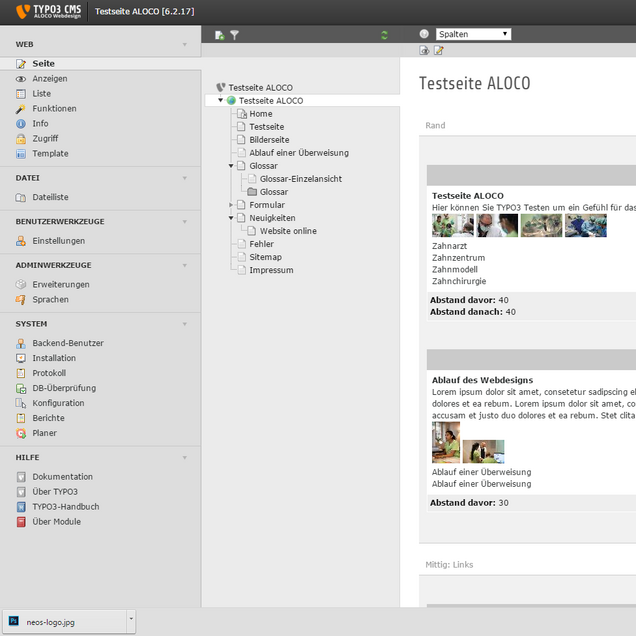Image resolution: width=636 pixels, height=636 pixels.
Task: Click the filter funnel icon in tree toolbar
Action: pos(234,35)
